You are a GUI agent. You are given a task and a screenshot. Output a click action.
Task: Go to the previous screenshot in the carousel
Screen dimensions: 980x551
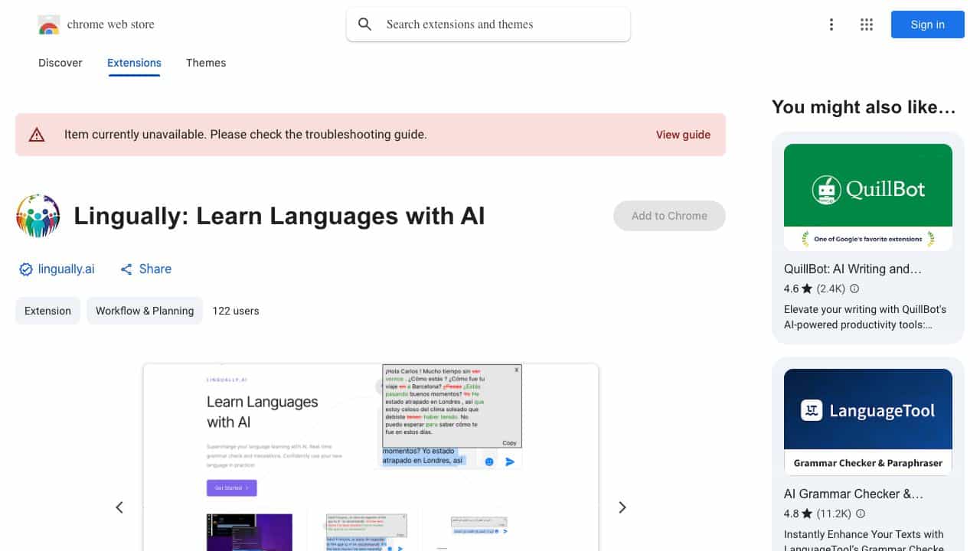tap(119, 507)
